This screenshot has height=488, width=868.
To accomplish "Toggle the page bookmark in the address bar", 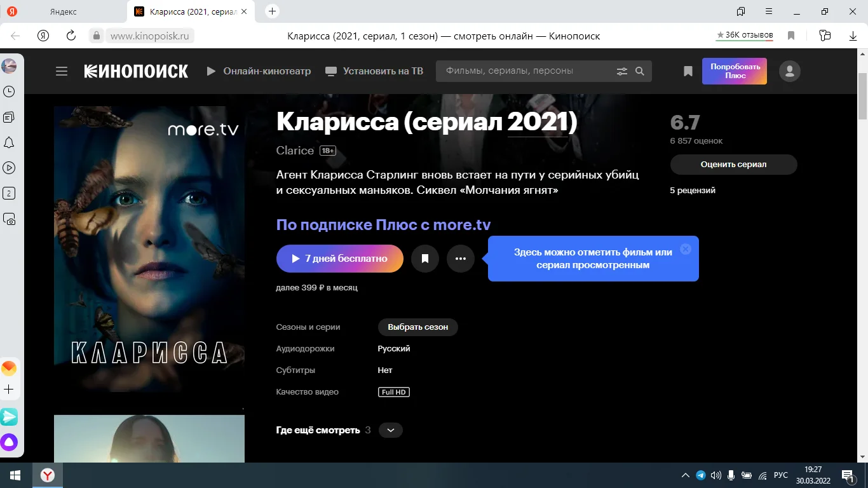I will pyautogui.click(x=791, y=36).
